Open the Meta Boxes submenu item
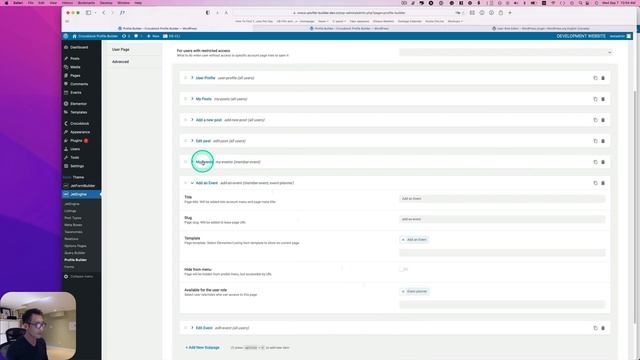The image size is (640, 360). [x=73, y=225]
